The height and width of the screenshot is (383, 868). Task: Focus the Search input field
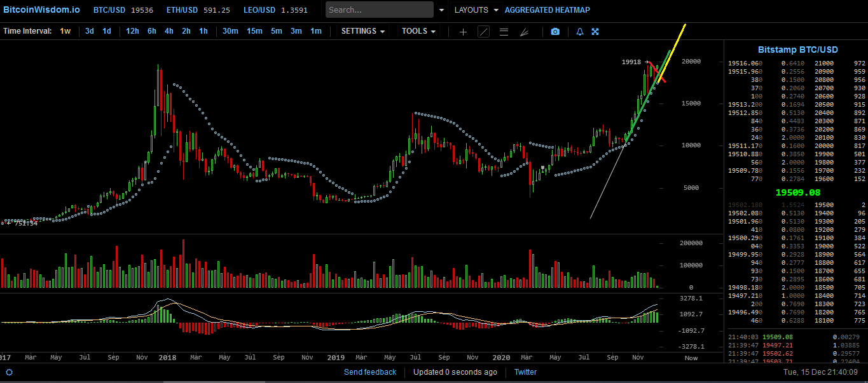(x=380, y=10)
